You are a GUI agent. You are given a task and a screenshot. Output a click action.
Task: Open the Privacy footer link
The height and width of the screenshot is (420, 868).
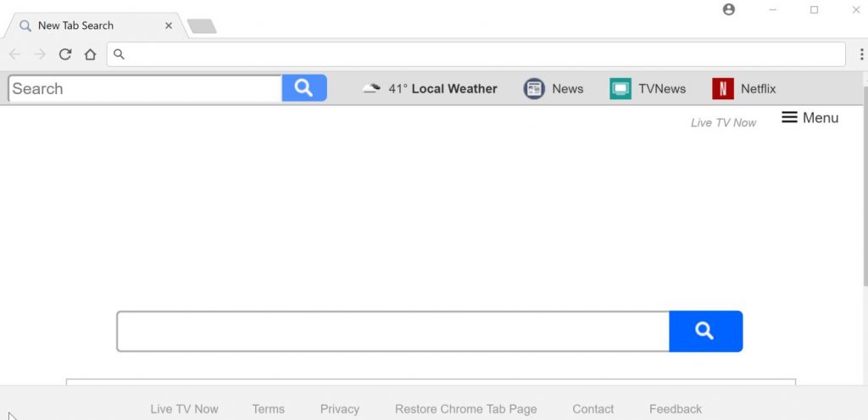coord(339,409)
